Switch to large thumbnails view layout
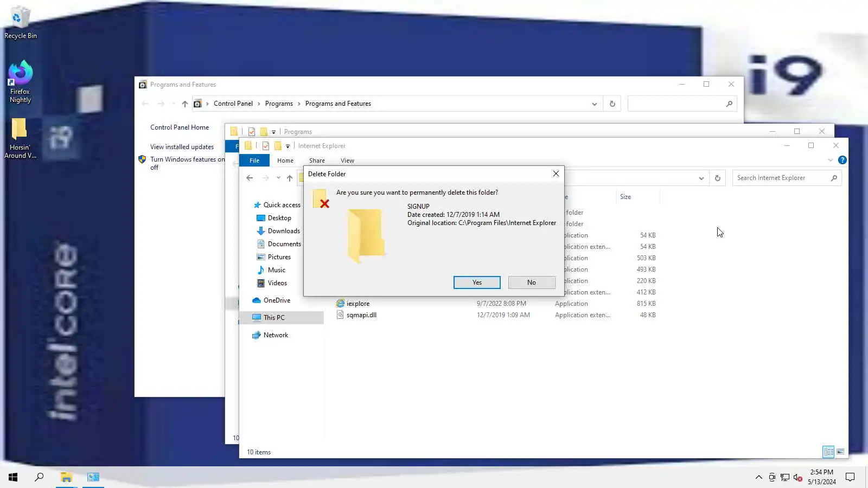This screenshot has height=488, width=868. point(840,451)
